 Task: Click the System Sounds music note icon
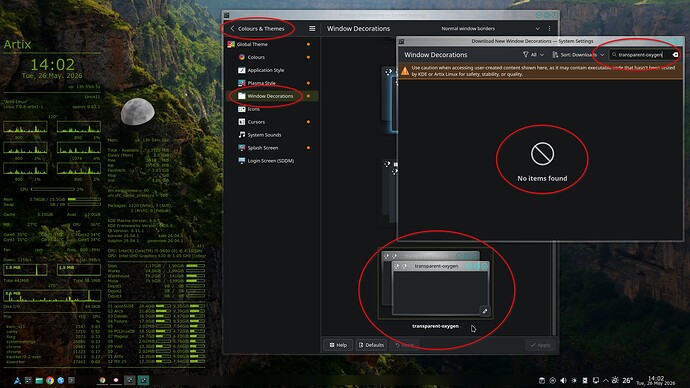tap(242, 135)
